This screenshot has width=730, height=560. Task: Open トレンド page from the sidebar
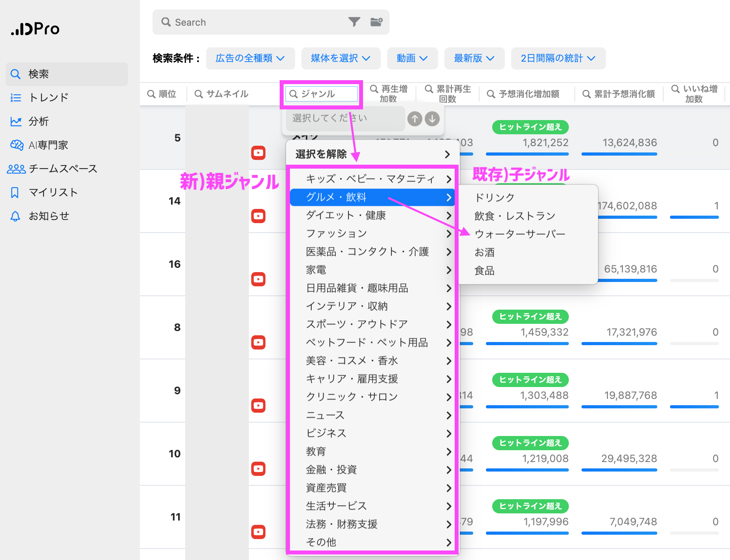click(x=48, y=98)
